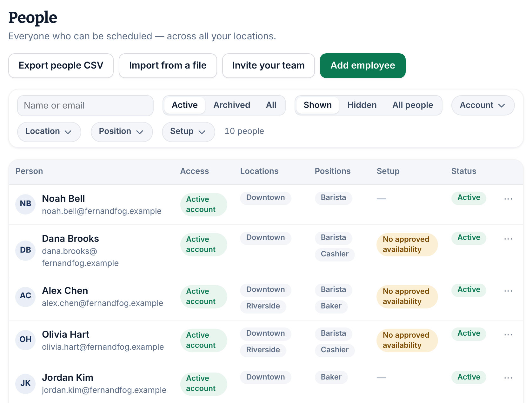Open the Position filter dropdown

[x=122, y=132]
